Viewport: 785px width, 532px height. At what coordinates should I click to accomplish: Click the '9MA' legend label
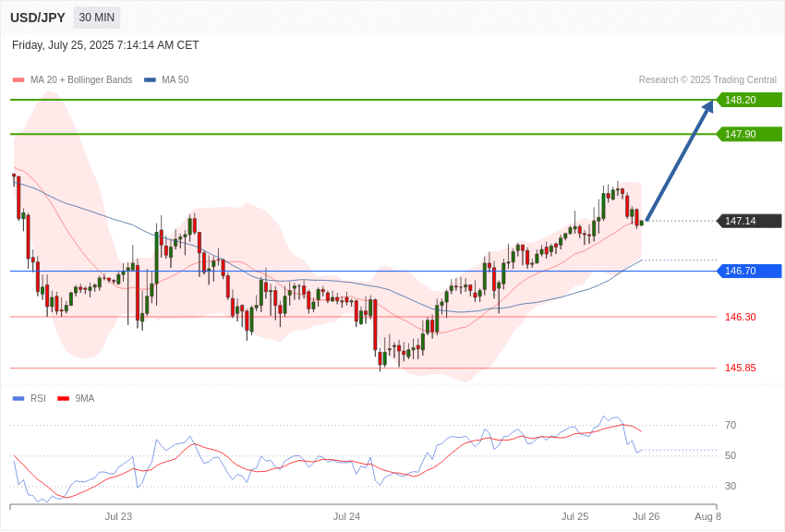point(85,398)
